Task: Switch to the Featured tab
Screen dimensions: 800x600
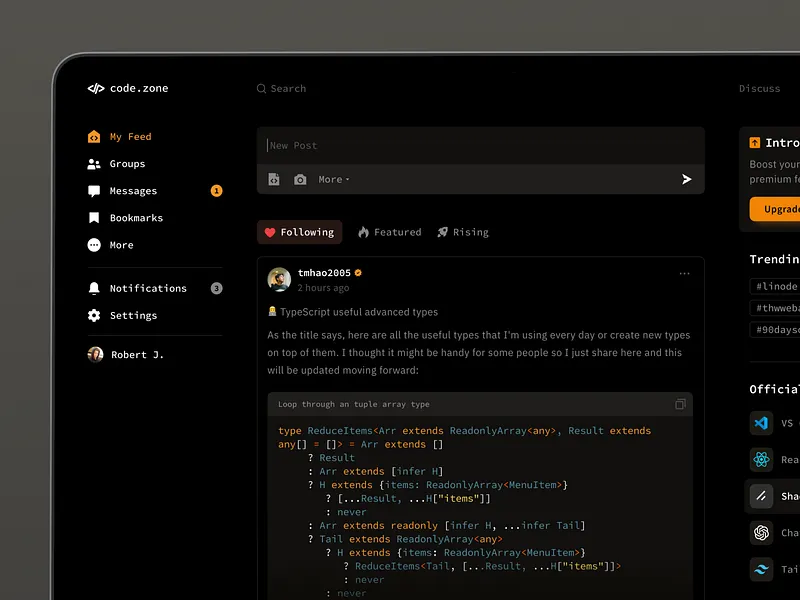Action: [x=389, y=232]
